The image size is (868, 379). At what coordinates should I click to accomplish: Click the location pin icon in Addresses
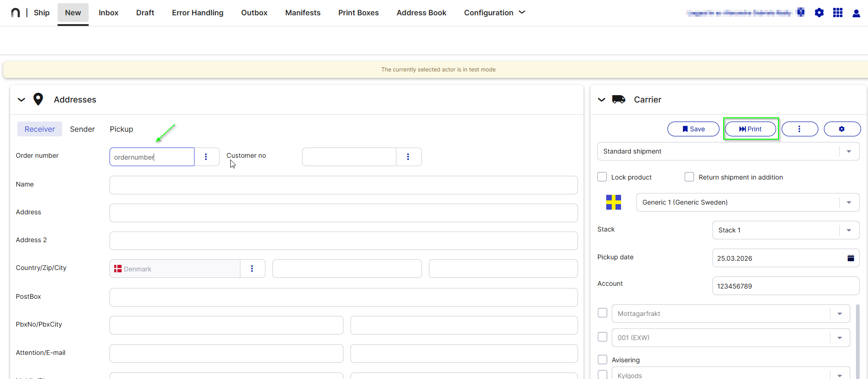(x=38, y=99)
